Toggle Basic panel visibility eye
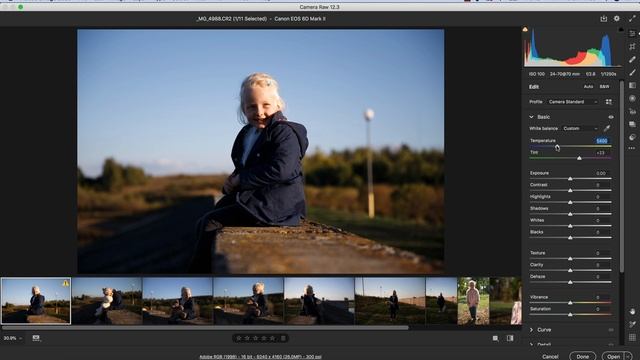This screenshot has height=360, width=640. (611, 117)
